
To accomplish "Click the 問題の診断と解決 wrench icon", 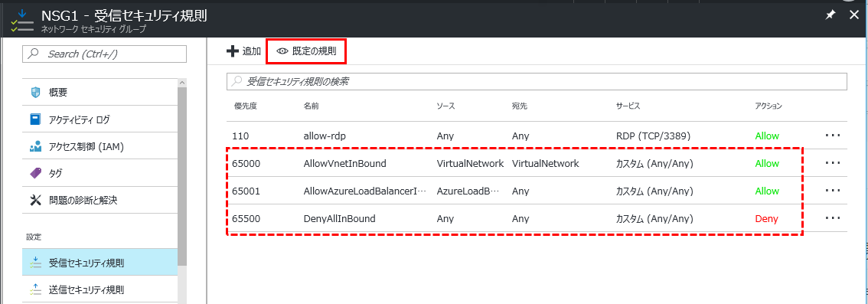I will [x=35, y=200].
